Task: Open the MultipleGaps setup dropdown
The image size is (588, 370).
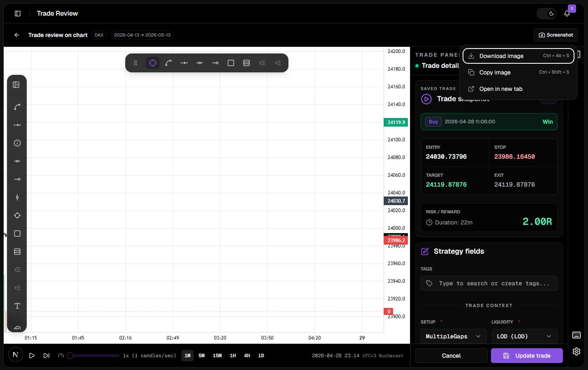Action: 454,336
